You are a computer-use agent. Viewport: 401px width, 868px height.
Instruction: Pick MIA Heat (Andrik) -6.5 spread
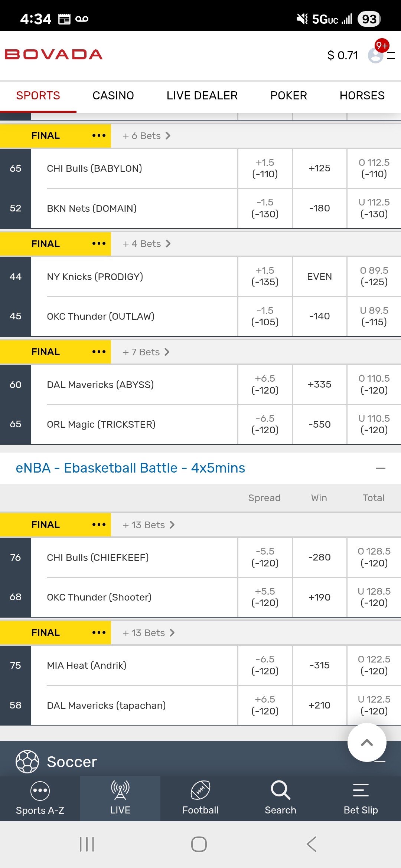click(x=265, y=665)
